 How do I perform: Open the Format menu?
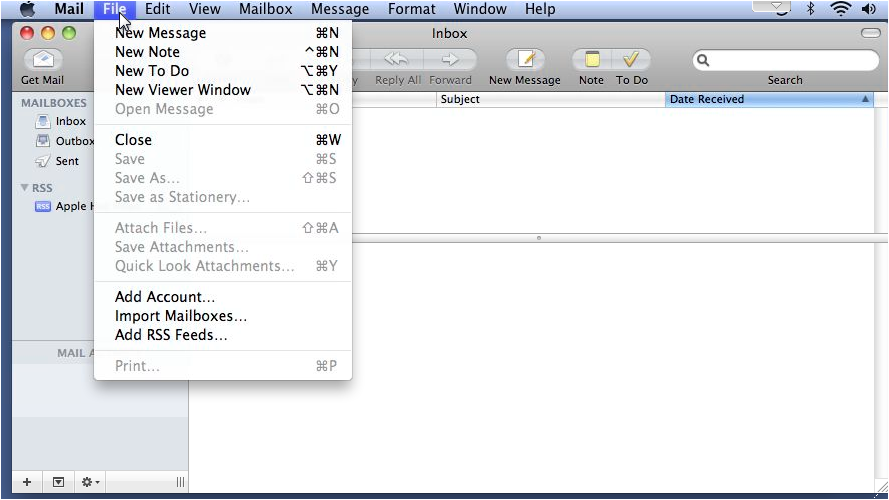point(412,9)
